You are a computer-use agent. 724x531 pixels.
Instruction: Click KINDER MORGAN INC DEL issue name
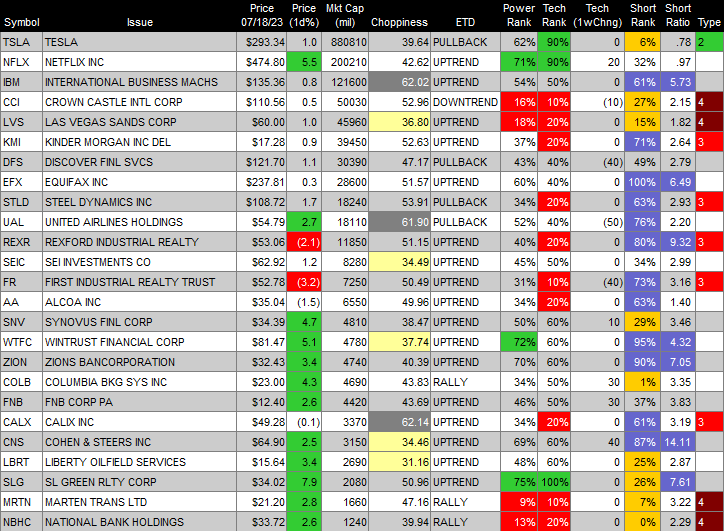pyautogui.click(x=108, y=142)
